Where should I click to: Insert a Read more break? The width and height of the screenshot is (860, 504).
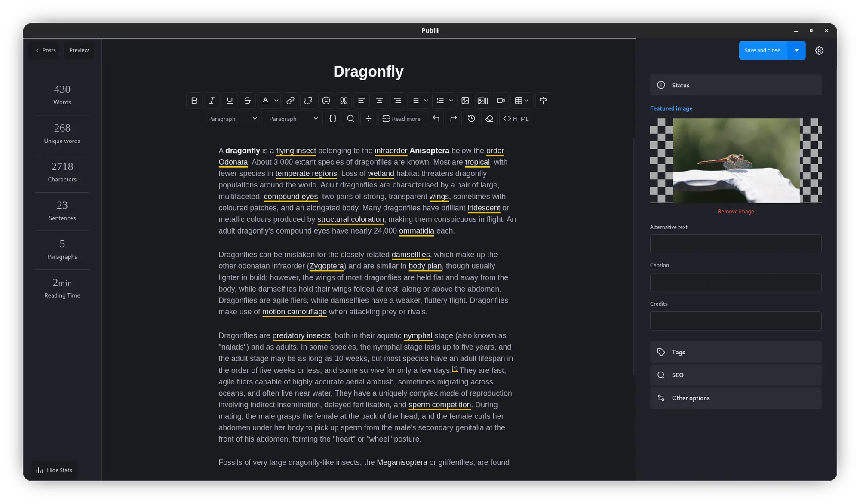tap(402, 119)
